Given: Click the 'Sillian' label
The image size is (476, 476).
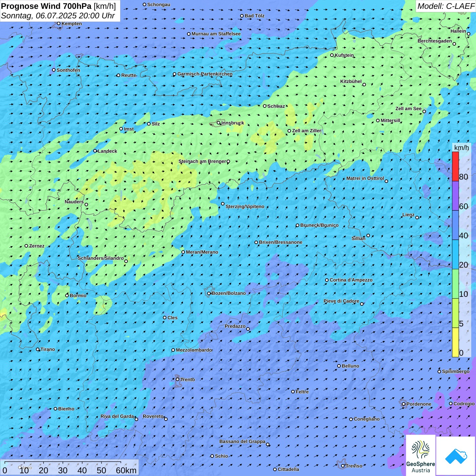Looking at the screenshot, I should [x=358, y=238].
